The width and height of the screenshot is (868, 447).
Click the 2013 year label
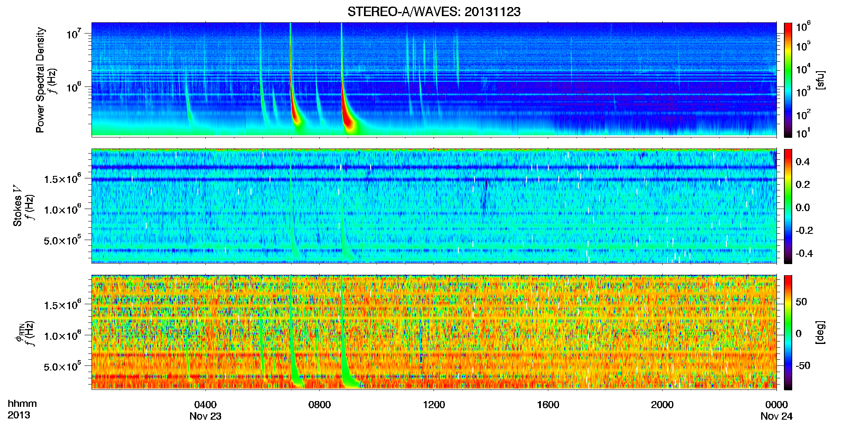[x=19, y=415]
